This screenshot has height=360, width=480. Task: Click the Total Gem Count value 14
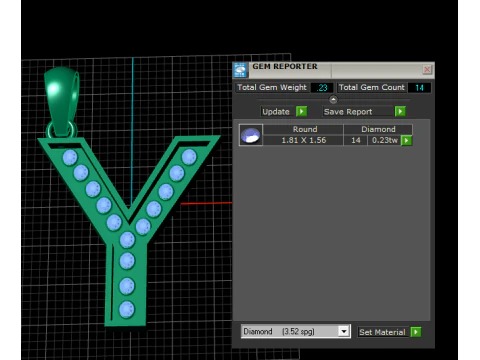(419, 88)
